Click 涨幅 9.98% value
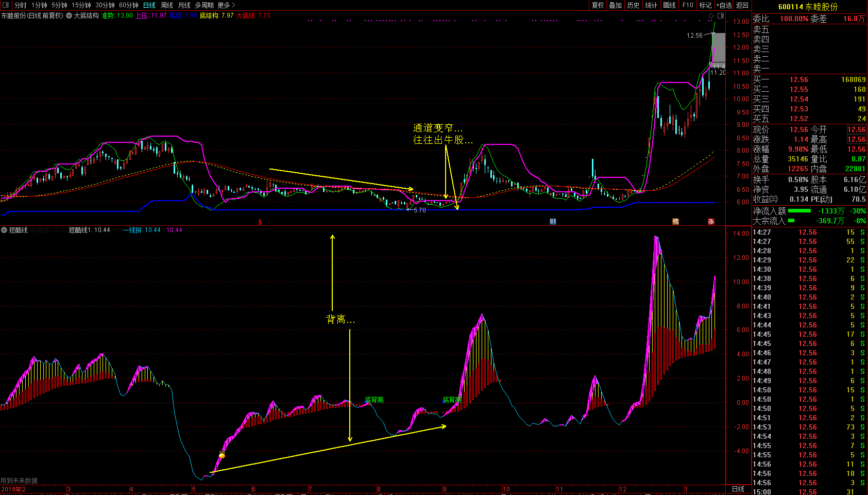 pyautogui.click(x=798, y=149)
